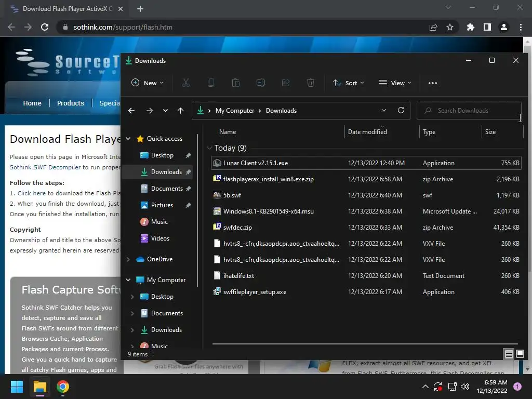The width and height of the screenshot is (532, 399).
Task: Open the Sort dropdown
Action: [349, 83]
